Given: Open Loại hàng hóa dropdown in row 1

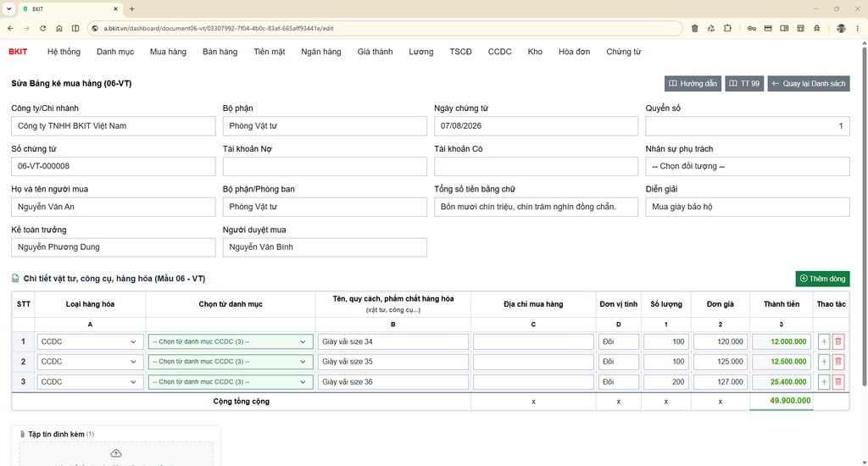Looking at the screenshot, I should pyautogui.click(x=90, y=341).
